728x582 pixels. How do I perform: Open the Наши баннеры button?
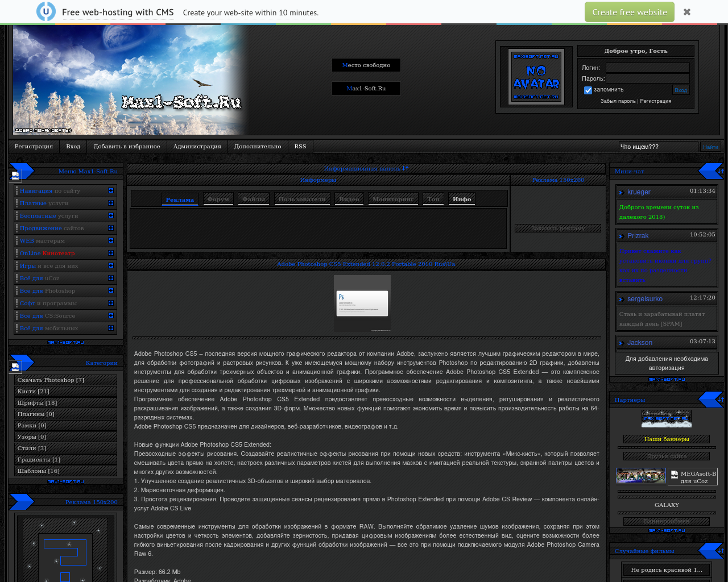[x=667, y=439]
